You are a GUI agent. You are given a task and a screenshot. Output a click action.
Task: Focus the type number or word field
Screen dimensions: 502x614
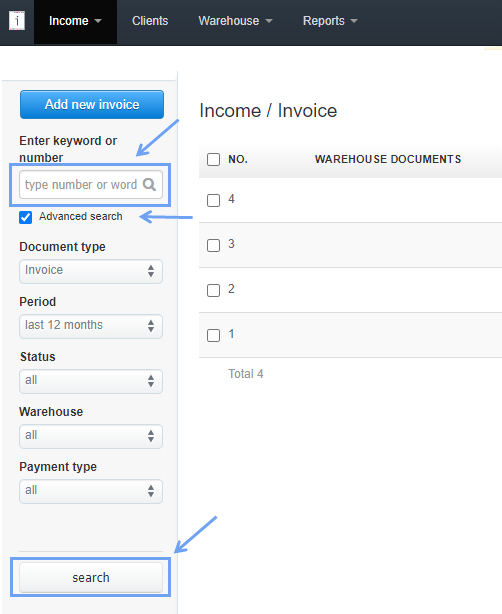pyautogui.click(x=91, y=184)
